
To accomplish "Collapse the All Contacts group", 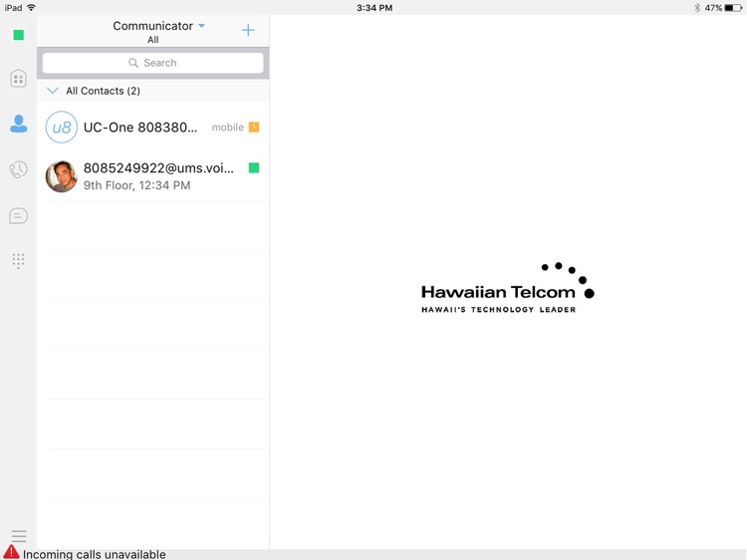I will [53, 91].
